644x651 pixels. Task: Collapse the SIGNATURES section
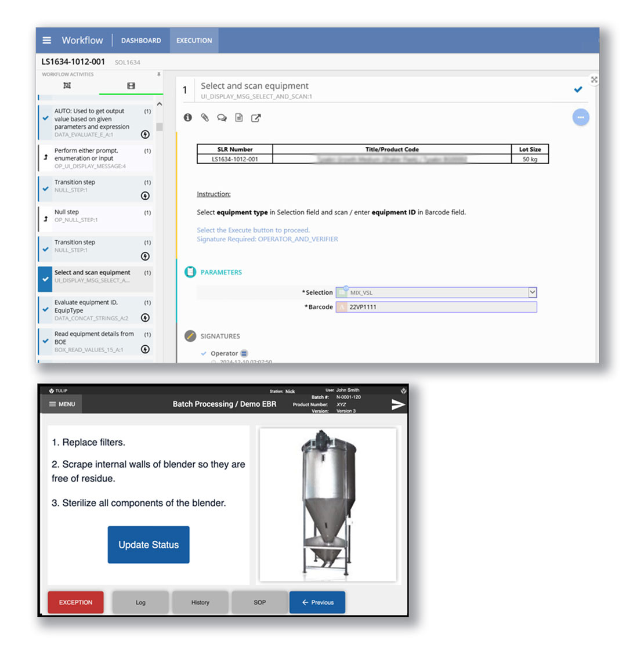tap(190, 336)
